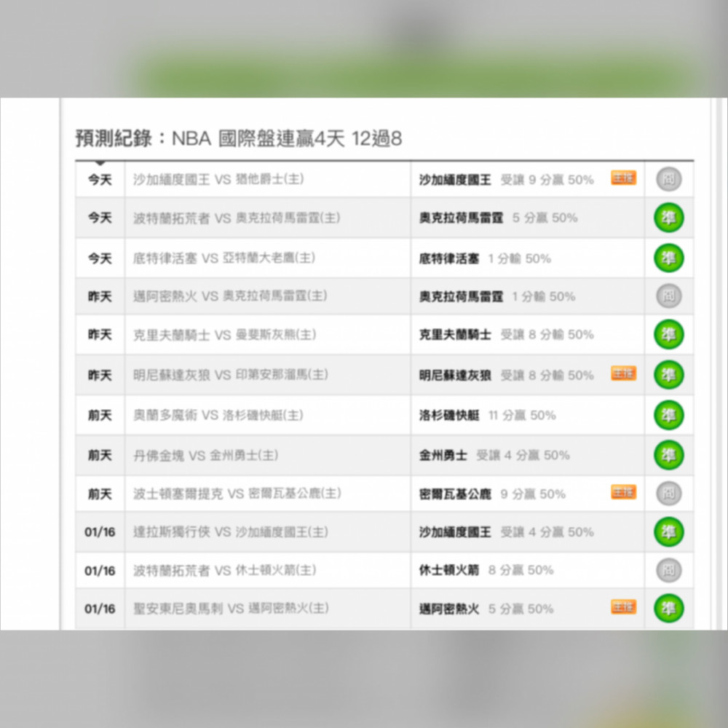Click prediction 洛杉磯快艇 11 分贏 50%

click(x=488, y=415)
